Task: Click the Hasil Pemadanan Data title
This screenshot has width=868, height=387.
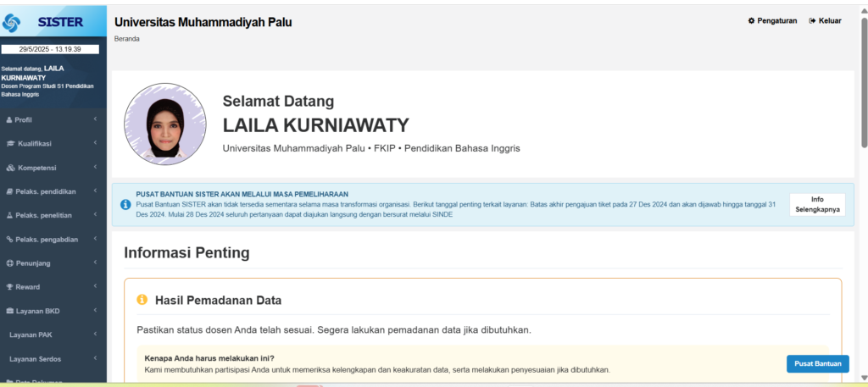Action: [218, 301]
